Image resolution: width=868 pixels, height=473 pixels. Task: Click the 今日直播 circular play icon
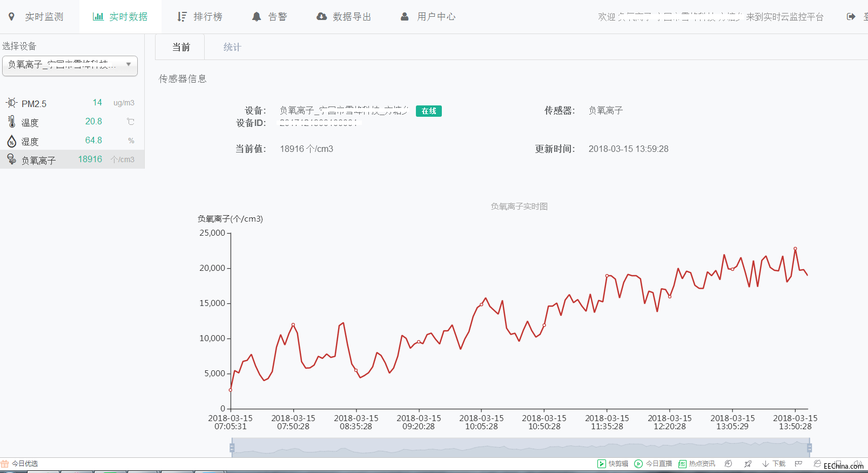(638, 464)
